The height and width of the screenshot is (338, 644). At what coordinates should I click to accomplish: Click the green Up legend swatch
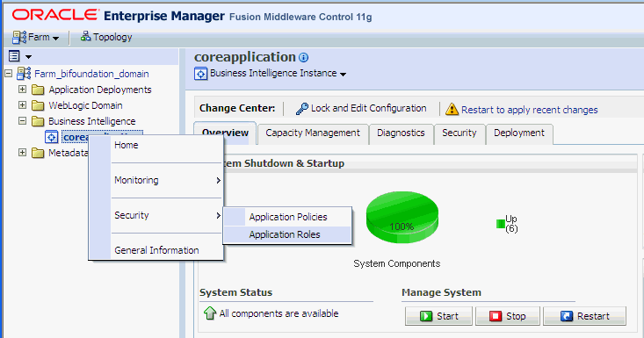point(500,224)
